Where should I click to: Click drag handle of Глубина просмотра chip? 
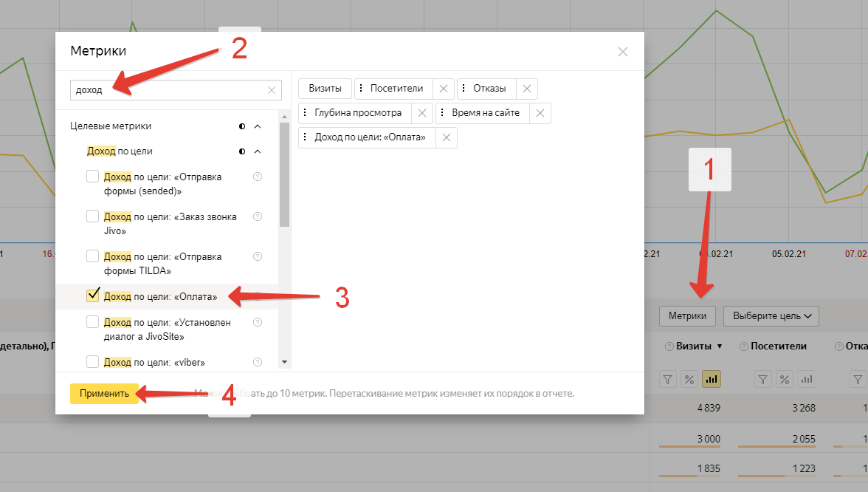tap(305, 112)
